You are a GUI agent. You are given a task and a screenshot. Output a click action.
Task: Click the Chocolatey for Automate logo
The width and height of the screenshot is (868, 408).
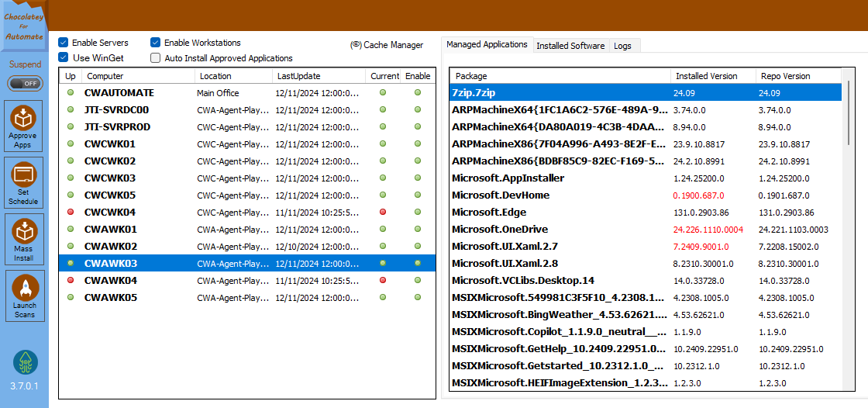[x=23, y=26]
